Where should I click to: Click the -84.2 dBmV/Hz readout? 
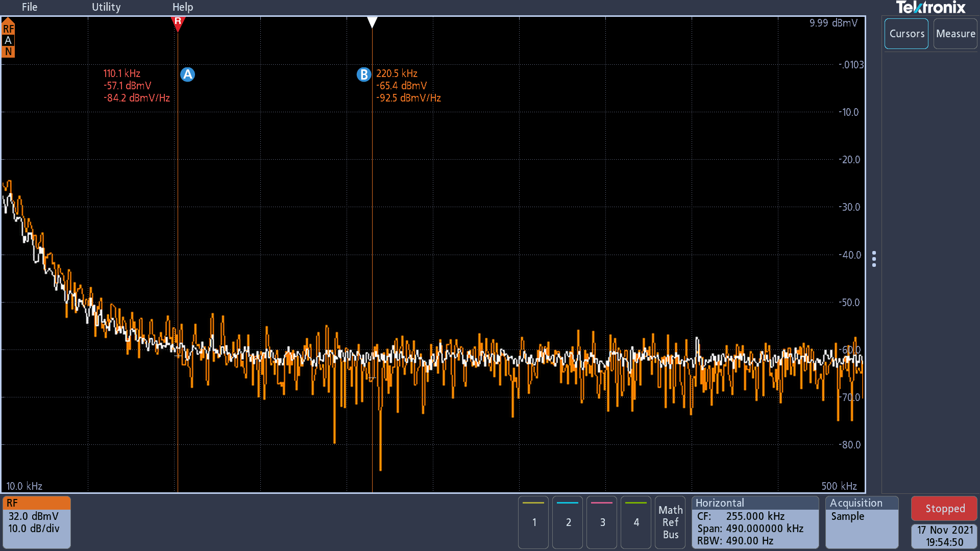137,98
